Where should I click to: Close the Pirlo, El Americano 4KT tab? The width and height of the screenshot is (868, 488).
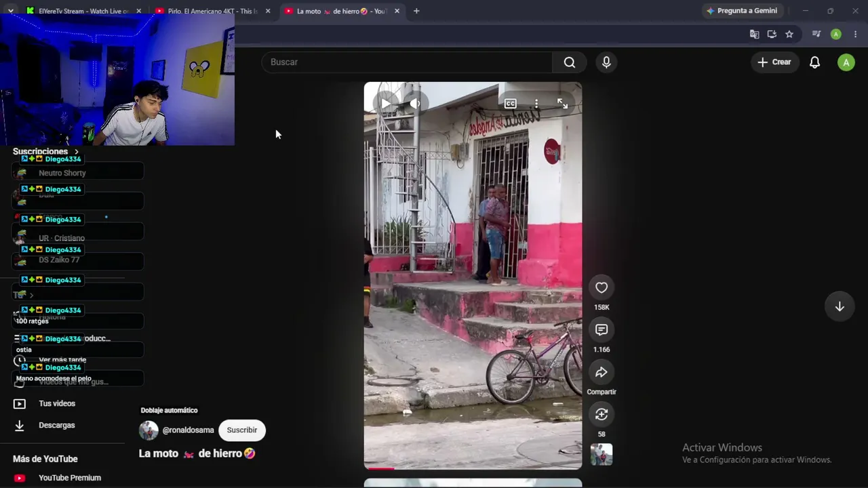[x=268, y=11]
